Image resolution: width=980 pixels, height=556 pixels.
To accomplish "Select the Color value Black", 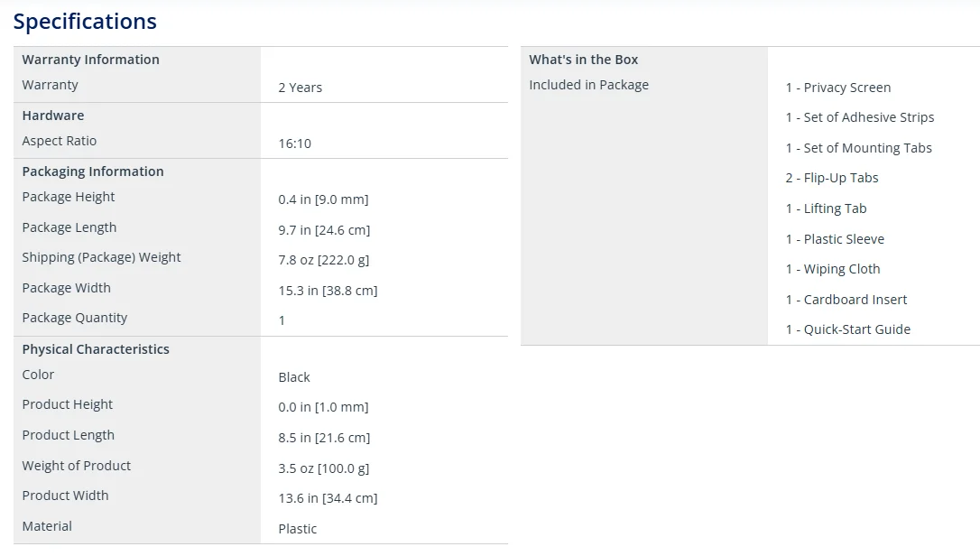I will 294,377.
